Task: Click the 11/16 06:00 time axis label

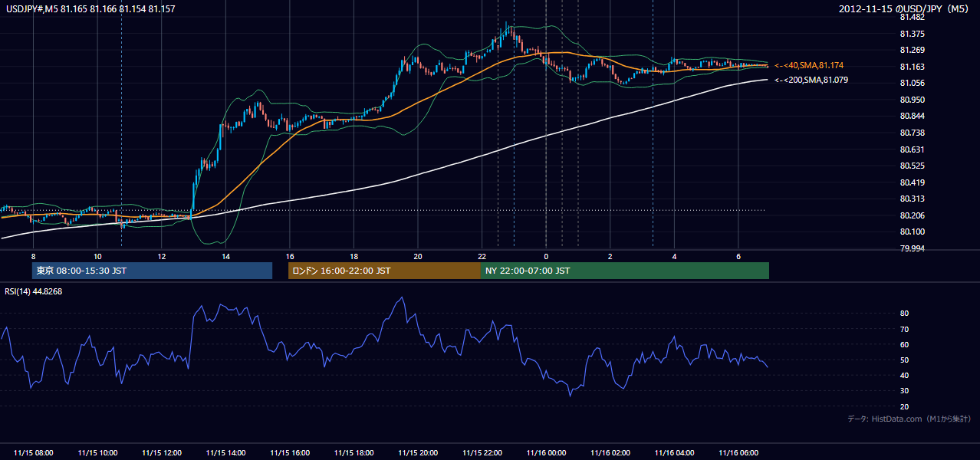Action: pyautogui.click(x=738, y=453)
